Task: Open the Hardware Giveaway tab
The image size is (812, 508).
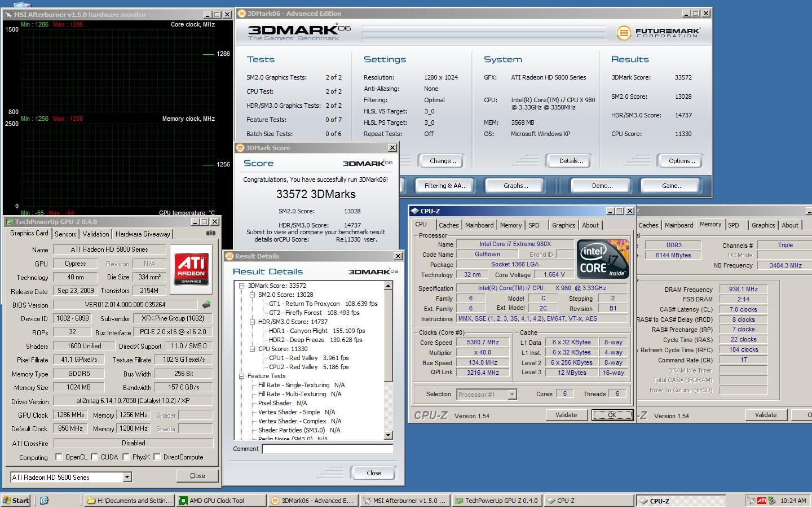Action: point(143,234)
